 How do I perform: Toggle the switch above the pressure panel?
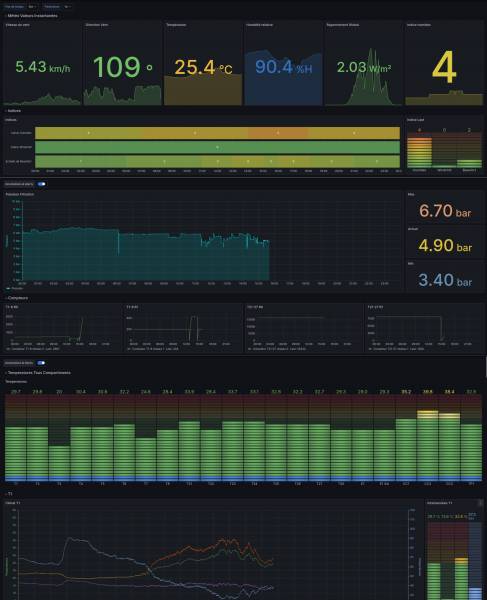pyautogui.click(x=41, y=184)
